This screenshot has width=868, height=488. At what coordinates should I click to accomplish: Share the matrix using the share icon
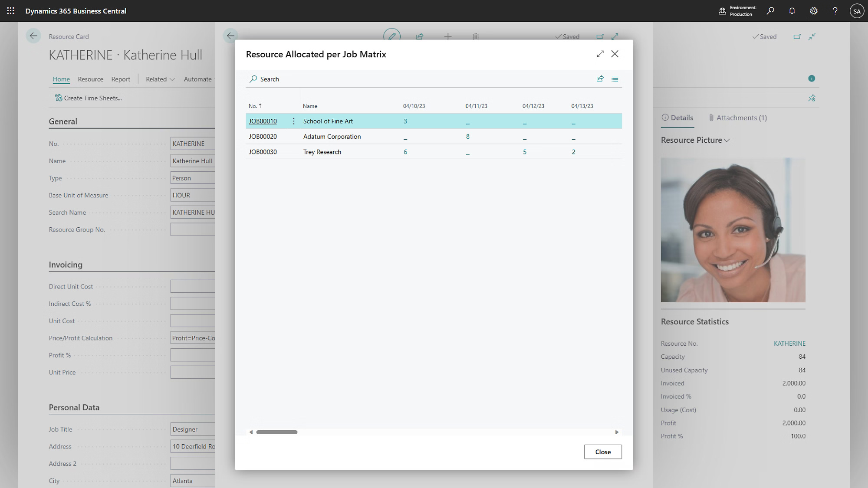point(600,79)
